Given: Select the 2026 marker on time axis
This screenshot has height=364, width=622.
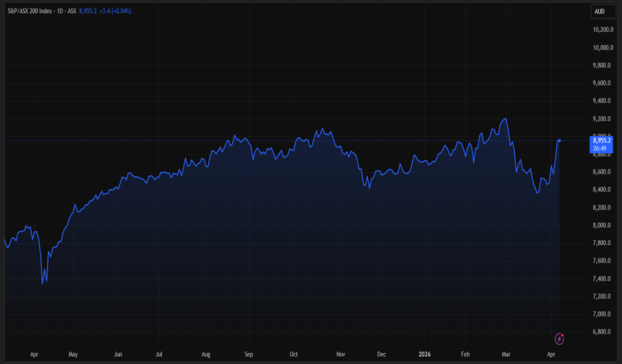Looking at the screenshot, I should [426, 354].
